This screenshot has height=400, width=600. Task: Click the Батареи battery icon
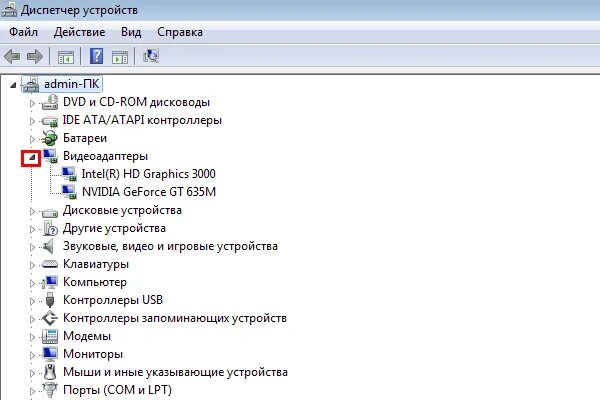50,138
